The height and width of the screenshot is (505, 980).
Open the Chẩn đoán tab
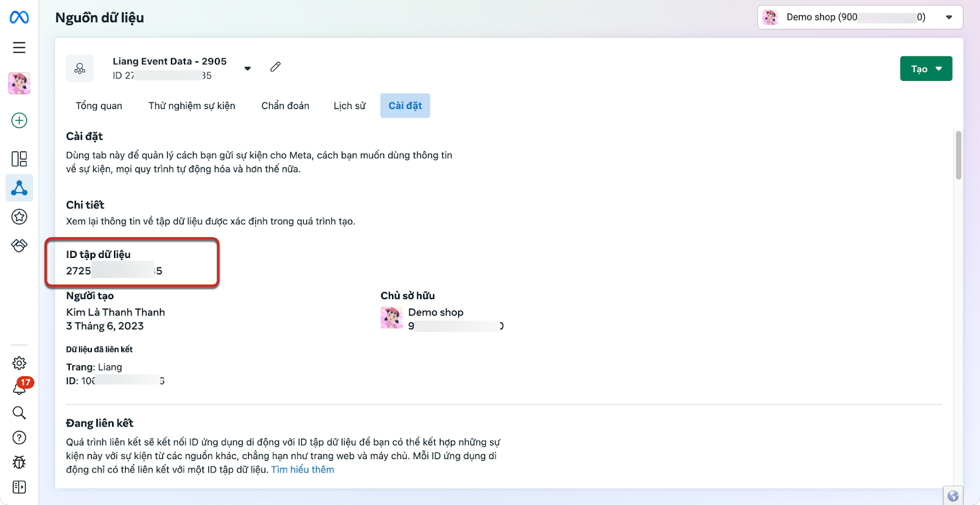point(285,105)
